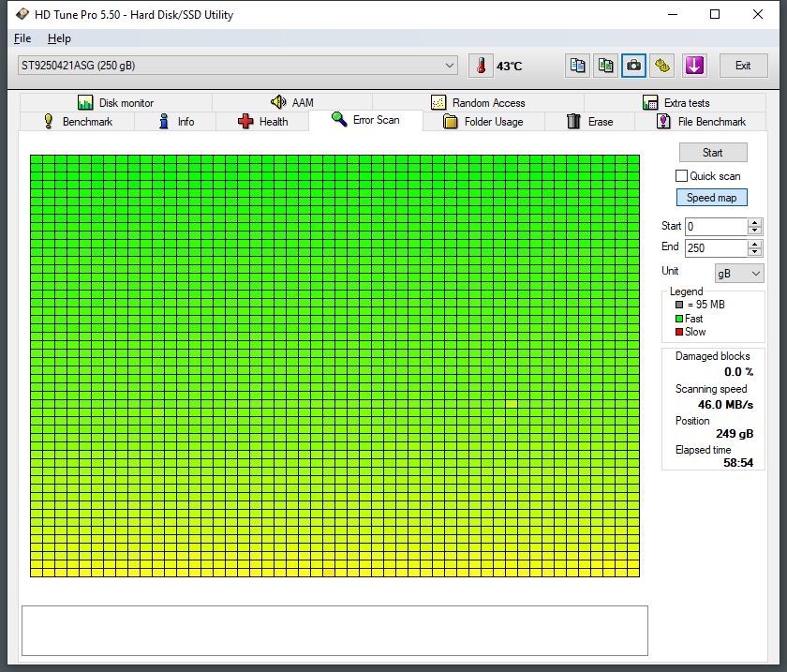The height and width of the screenshot is (672, 787).
Task: Click the Extra tests icon
Action: point(650,102)
